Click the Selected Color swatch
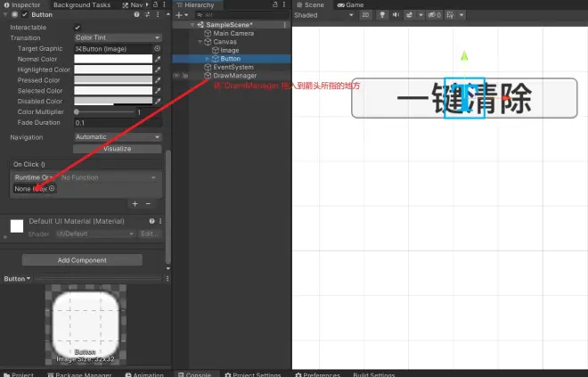Screen dimensions: 588x377 click(x=113, y=90)
